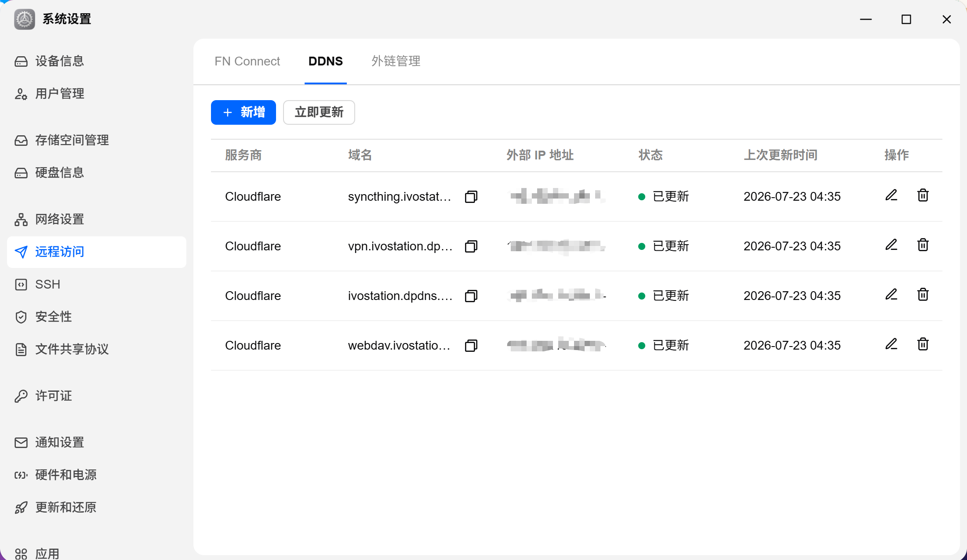The height and width of the screenshot is (560, 967).
Task: Click the 操作 column header
Action: point(897,155)
